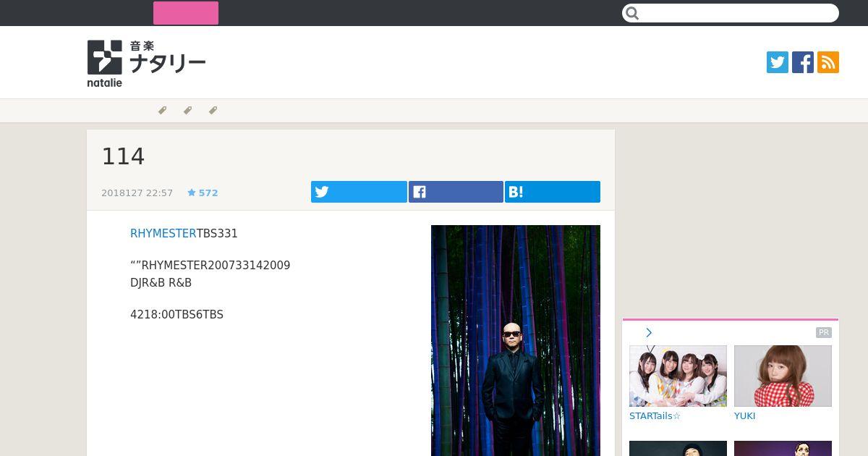Click the PR badge label
This screenshot has width=868, height=456.
(824, 333)
